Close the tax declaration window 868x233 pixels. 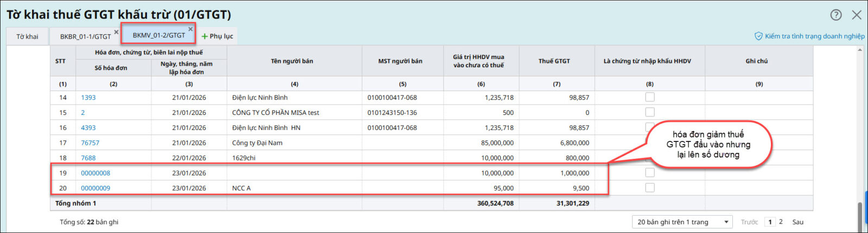coord(857,15)
